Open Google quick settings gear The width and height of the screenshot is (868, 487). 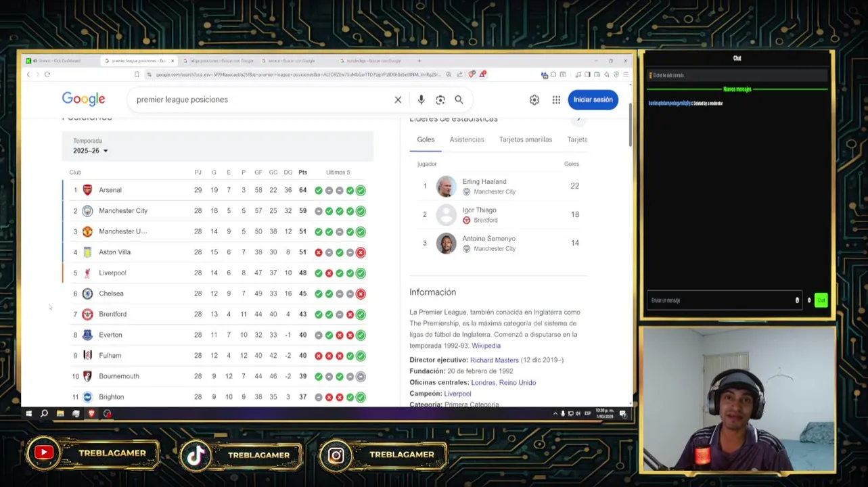coord(534,99)
